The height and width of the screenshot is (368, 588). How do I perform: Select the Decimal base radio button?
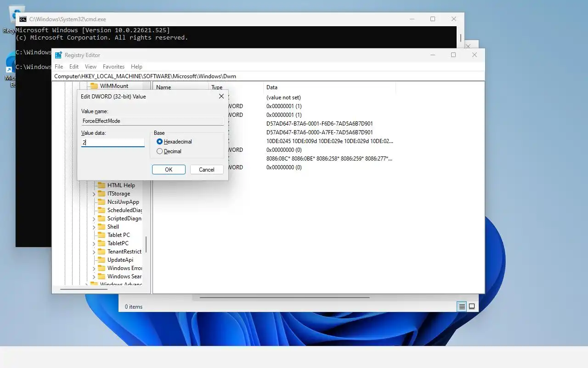[x=159, y=151]
